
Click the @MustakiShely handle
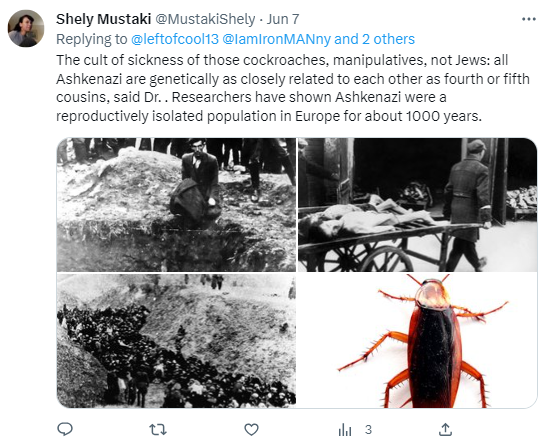click(205, 19)
